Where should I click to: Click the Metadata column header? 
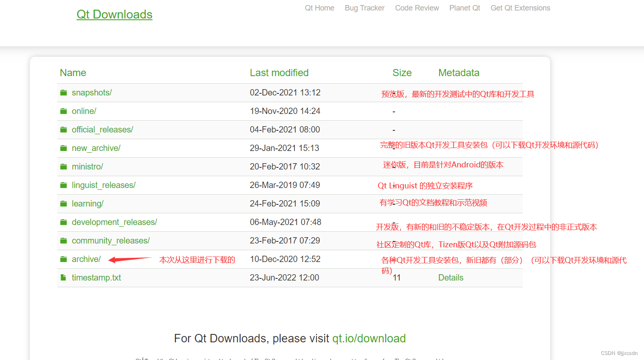click(x=459, y=73)
